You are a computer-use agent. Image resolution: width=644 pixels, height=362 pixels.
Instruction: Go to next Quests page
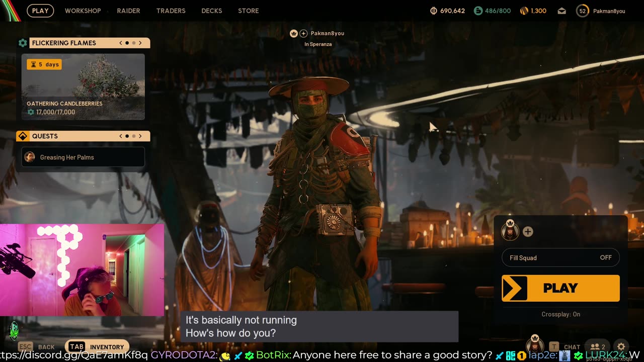pos(140,136)
